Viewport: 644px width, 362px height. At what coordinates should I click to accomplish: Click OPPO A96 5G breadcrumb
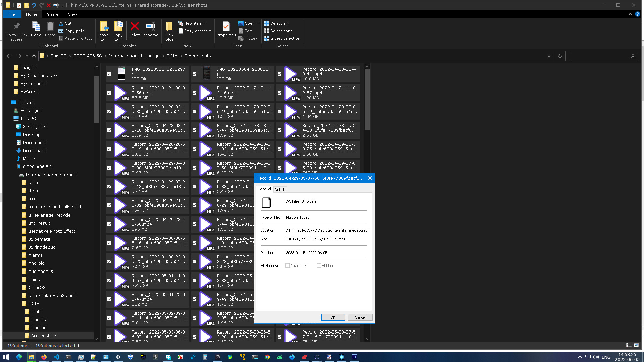(88, 56)
